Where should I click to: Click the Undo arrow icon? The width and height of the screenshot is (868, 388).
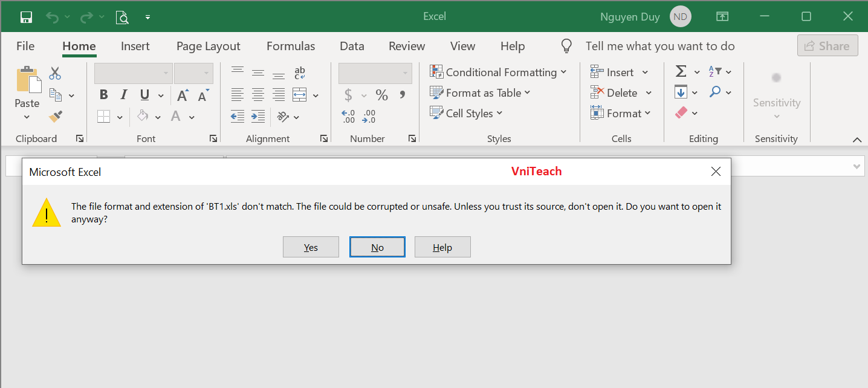click(x=52, y=17)
